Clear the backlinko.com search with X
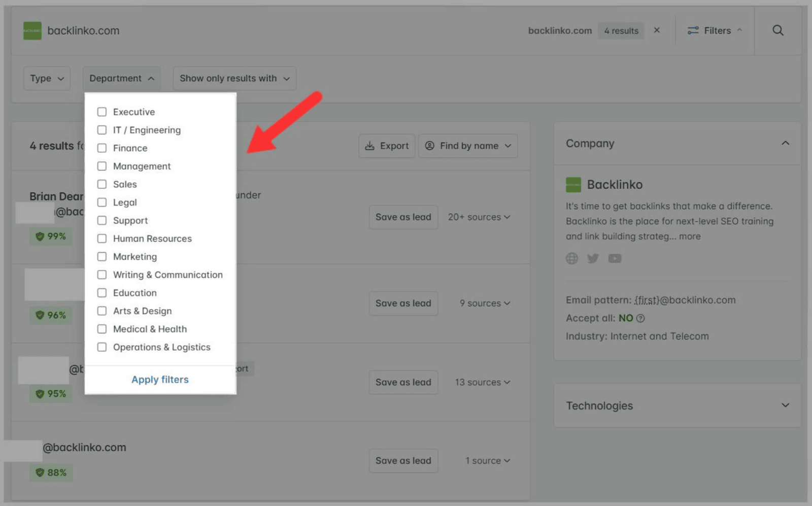 [x=657, y=30]
